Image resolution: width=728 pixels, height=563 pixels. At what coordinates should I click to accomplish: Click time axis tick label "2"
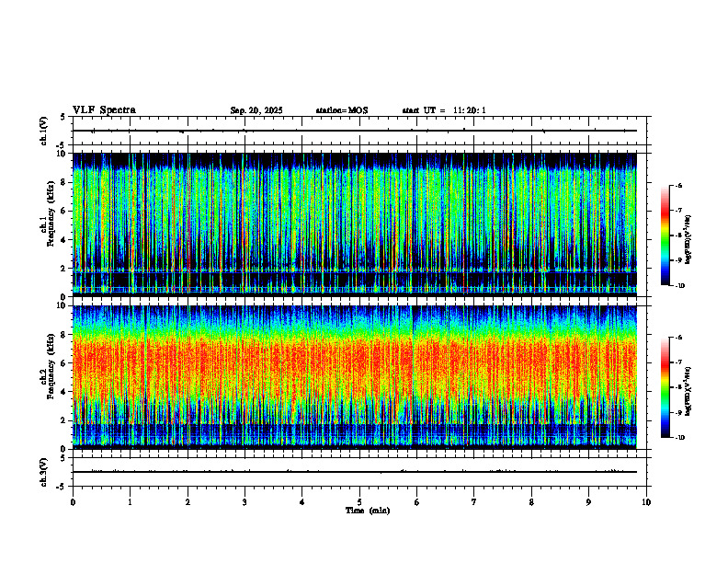click(188, 502)
